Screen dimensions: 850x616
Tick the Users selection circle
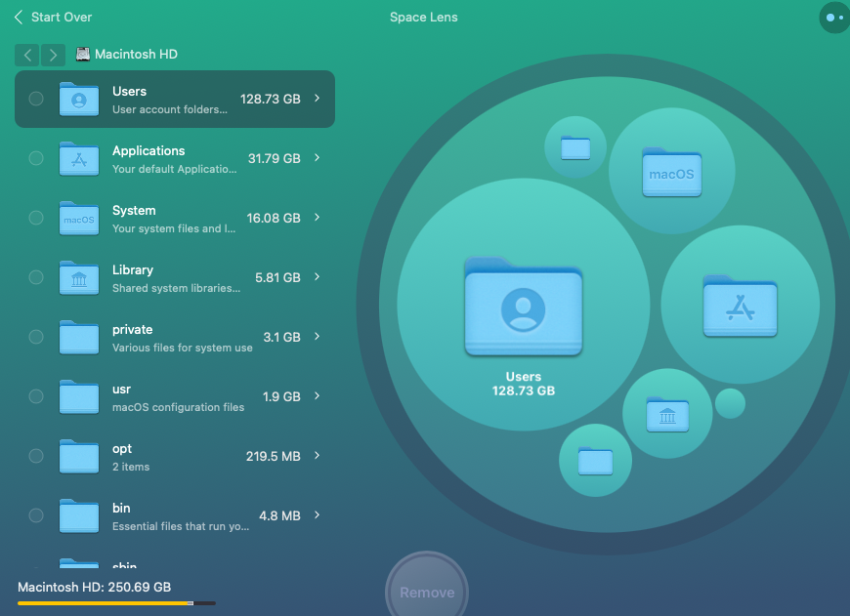click(x=36, y=99)
